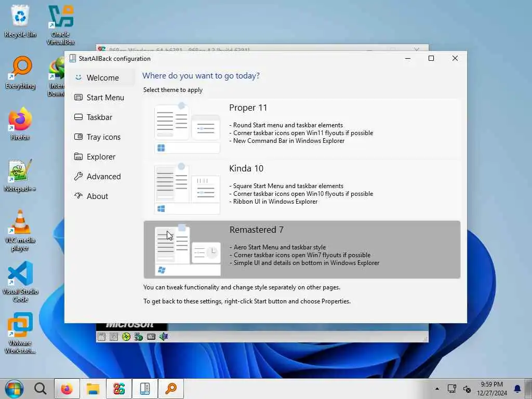Click the muted volume tray icon
Image resolution: width=532 pixels, height=399 pixels.
pyautogui.click(x=467, y=389)
